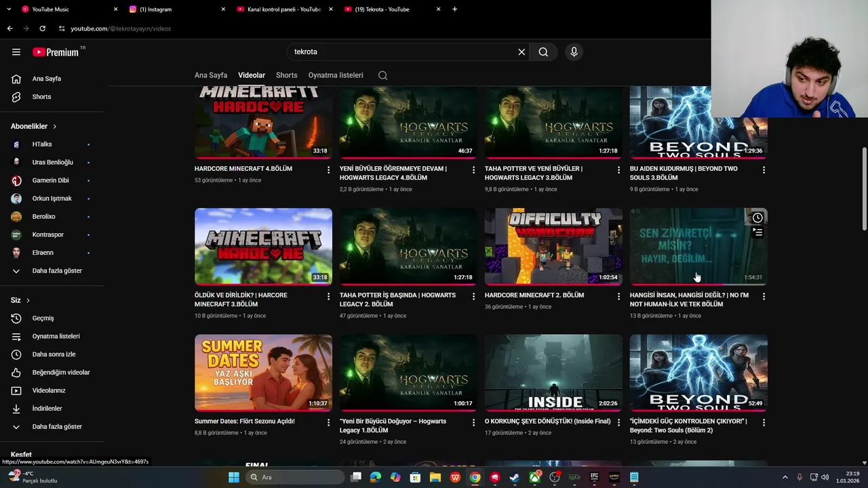Open options menu for HOGWARTS LEGACY 4.BÖLÜM

pyautogui.click(x=473, y=169)
